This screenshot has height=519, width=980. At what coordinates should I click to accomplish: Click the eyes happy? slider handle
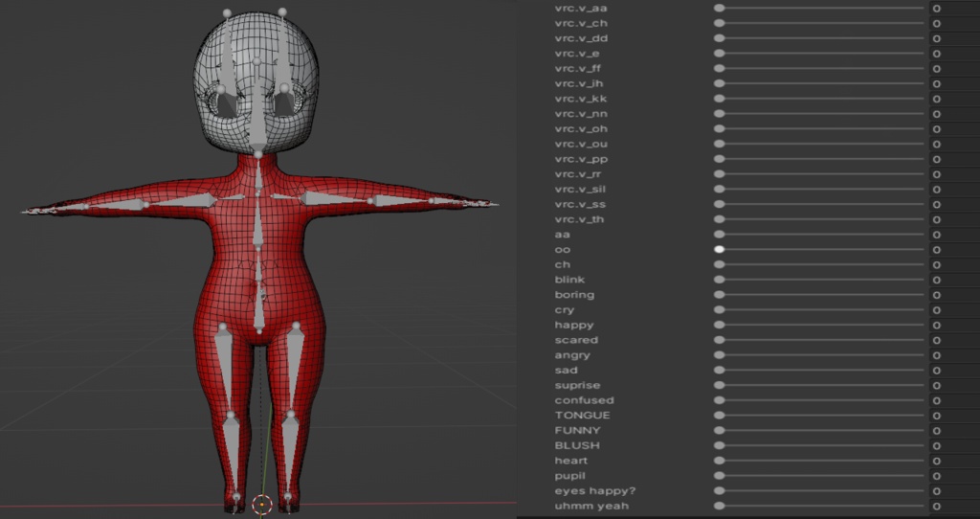(x=720, y=490)
